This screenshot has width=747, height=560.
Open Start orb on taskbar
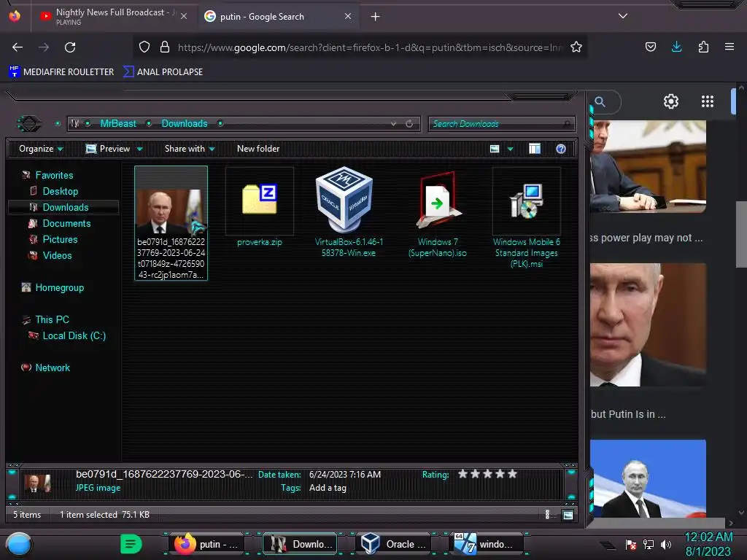point(19,544)
